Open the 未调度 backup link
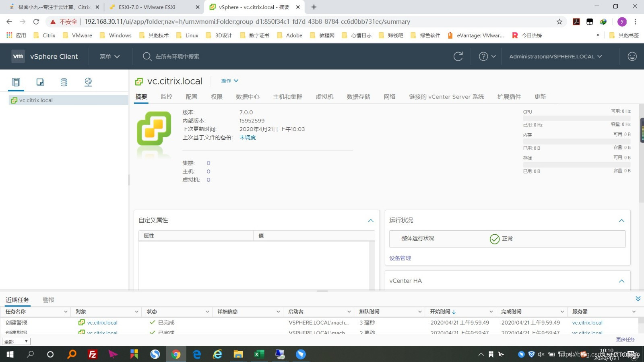Image resolution: width=644 pixels, height=362 pixels. [x=248, y=137]
